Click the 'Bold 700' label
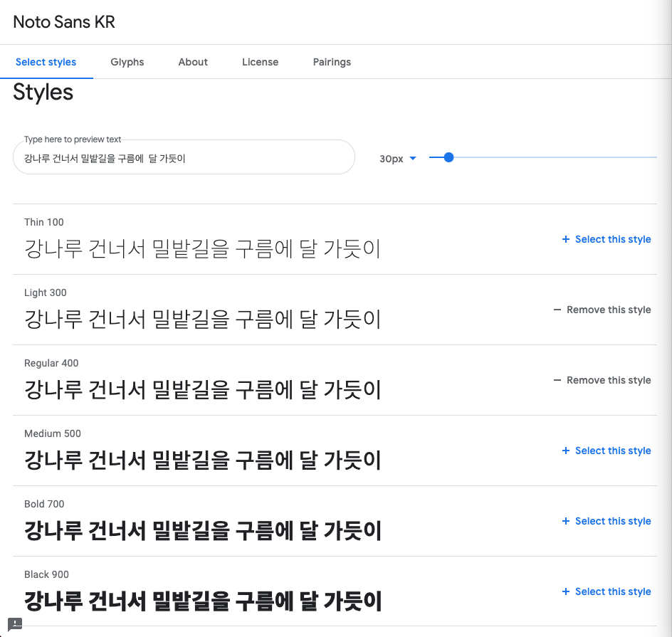The height and width of the screenshot is (637, 672). click(44, 504)
